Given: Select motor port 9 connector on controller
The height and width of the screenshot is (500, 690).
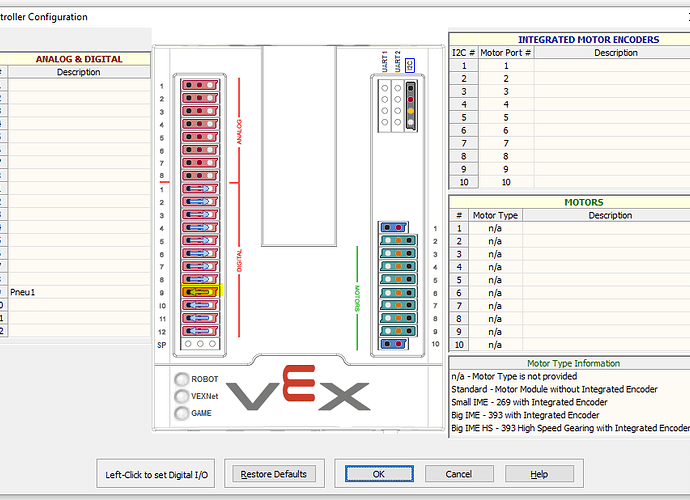Looking at the screenshot, I should click(x=398, y=331).
